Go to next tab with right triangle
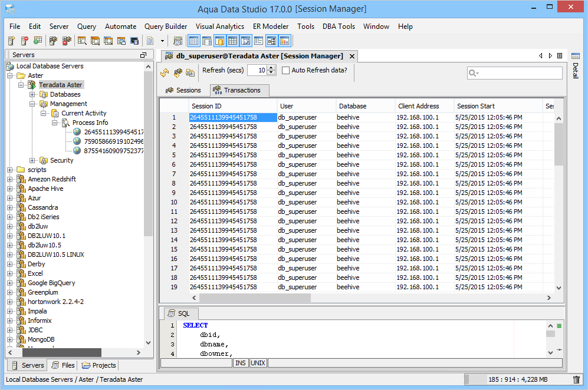The image size is (588, 390). 550,55
